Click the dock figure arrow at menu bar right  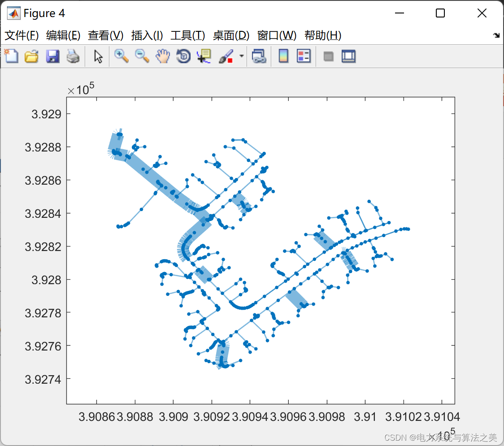click(x=496, y=35)
